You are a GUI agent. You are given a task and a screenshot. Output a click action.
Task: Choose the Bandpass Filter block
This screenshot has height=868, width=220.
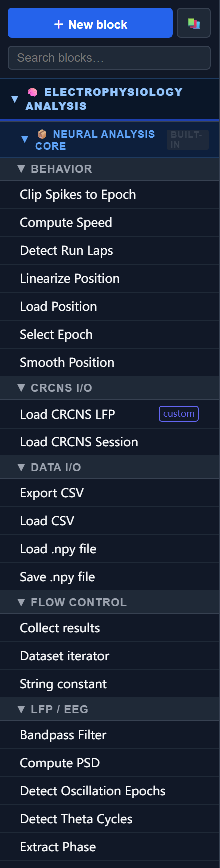click(109, 735)
